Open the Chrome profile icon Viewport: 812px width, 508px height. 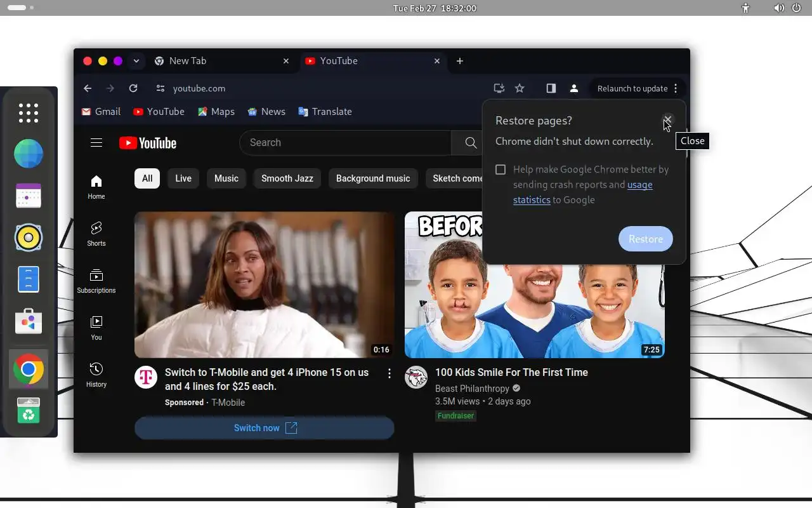pyautogui.click(x=574, y=88)
